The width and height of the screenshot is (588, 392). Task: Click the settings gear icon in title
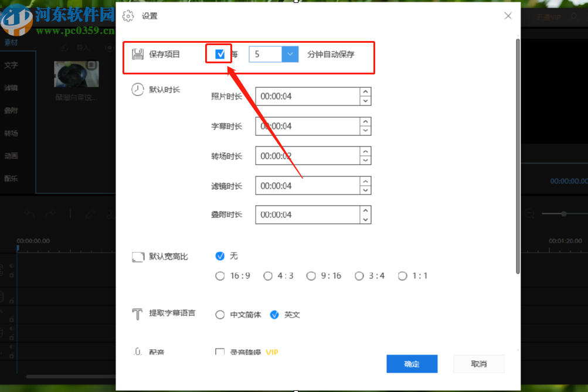(x=128, y=16)
